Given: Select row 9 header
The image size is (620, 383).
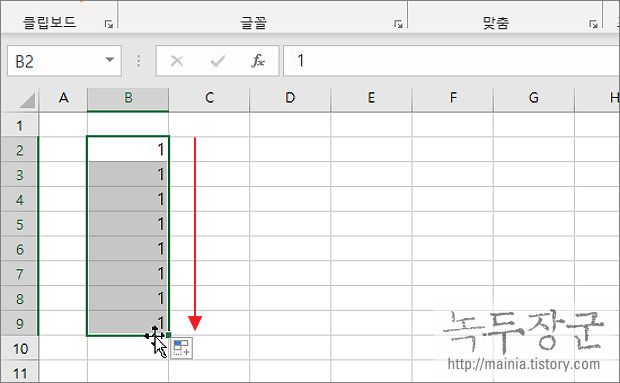Looking at the screenshot, I should (x=19, y=323).
